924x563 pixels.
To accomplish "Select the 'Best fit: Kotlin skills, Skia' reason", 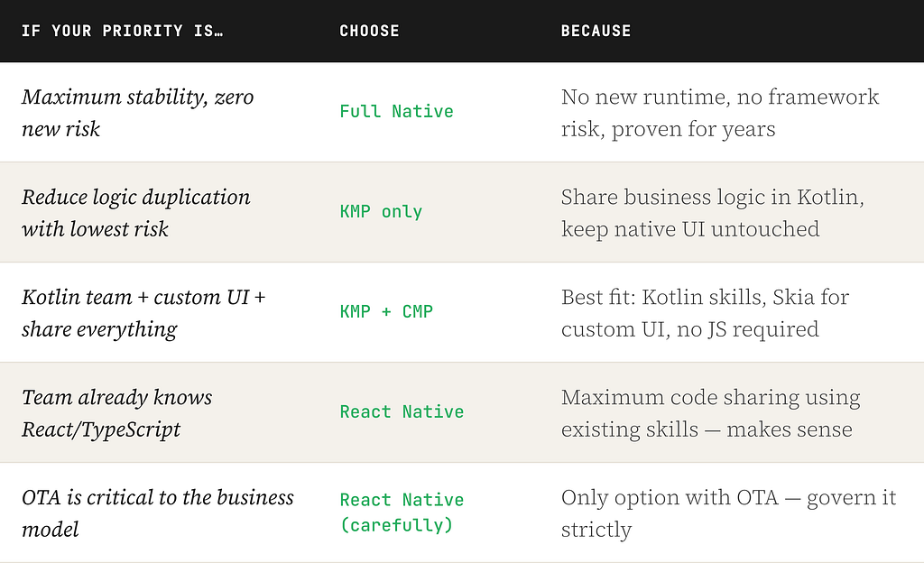I will 705,313.
